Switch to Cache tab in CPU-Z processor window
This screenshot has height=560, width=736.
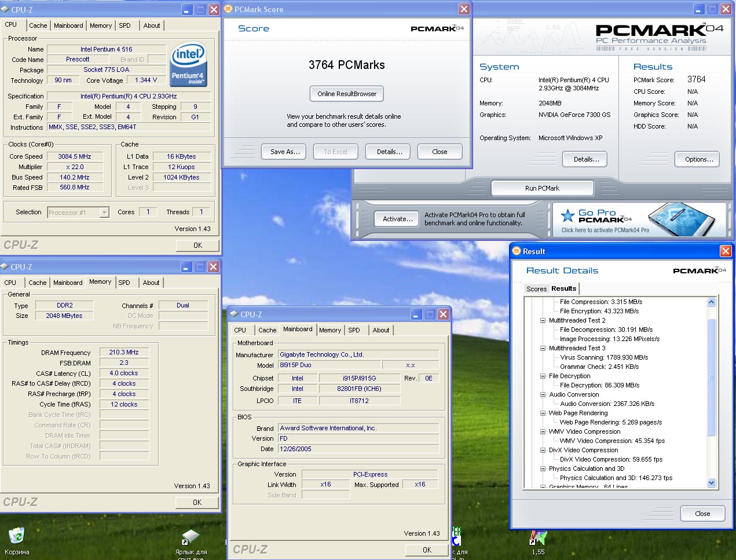tap(38, 25)
